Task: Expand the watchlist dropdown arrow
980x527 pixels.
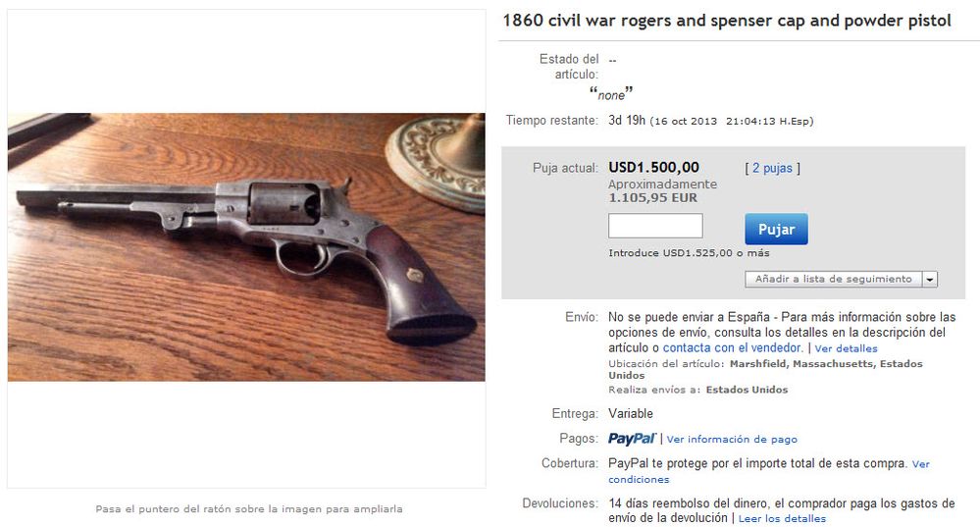Action: point(930,280)
